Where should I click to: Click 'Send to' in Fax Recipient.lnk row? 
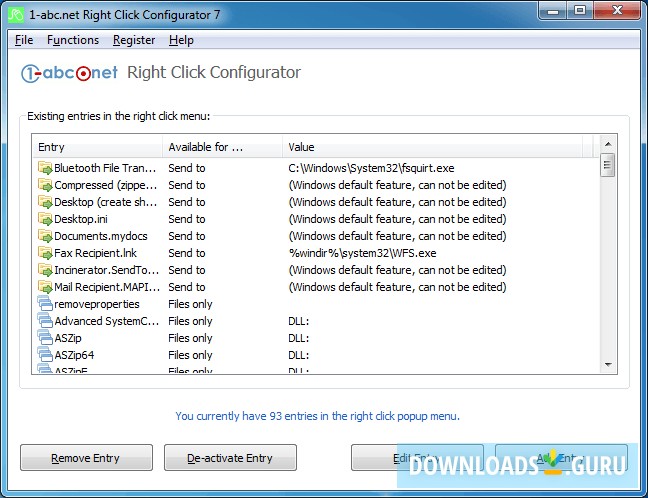point(186,253)
